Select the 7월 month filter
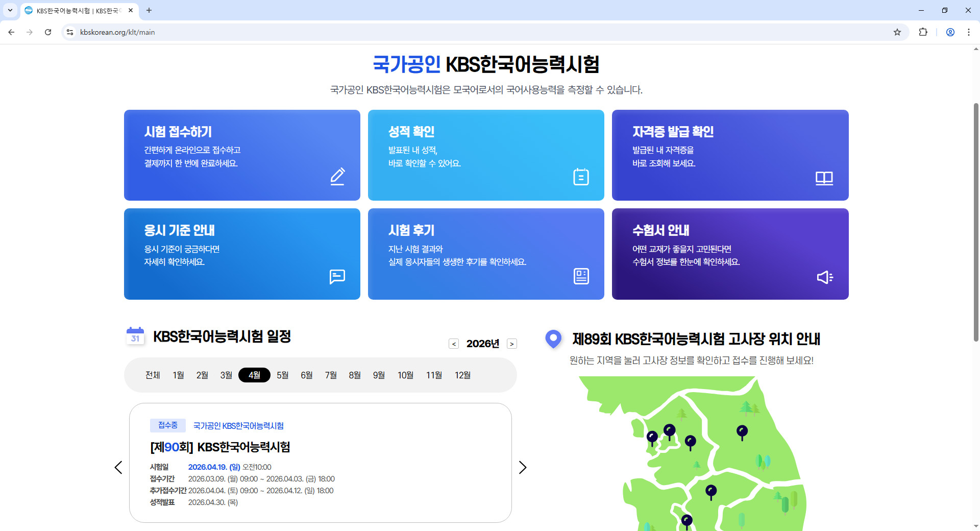Screen dimensions: 980x531 330,375
